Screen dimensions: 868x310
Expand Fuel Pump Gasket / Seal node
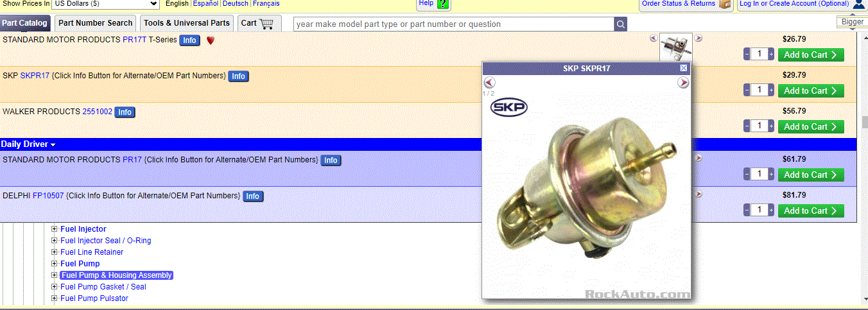55,287
